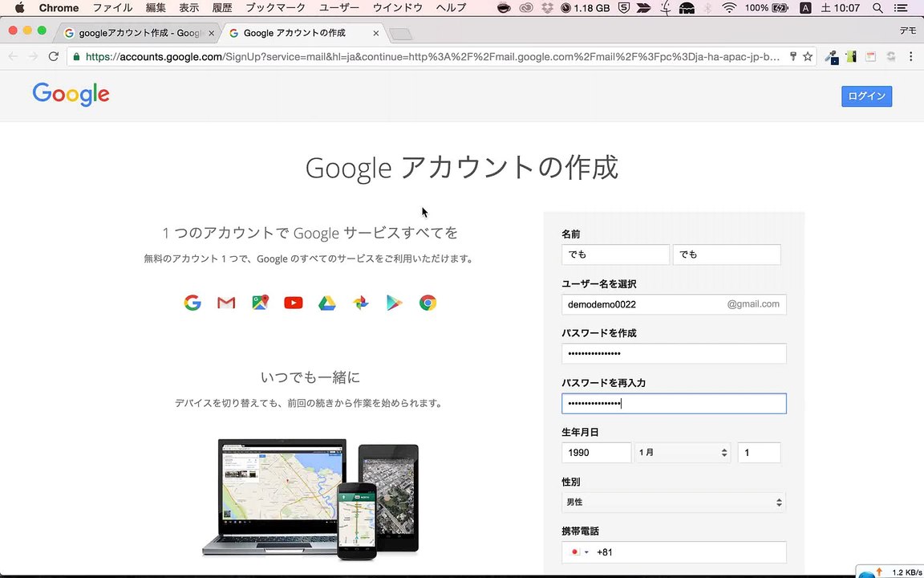This screenshot has height=578, width=924.
Task: Click the パスワードを再入力 confirm field
Action: (x=674, y=404)
